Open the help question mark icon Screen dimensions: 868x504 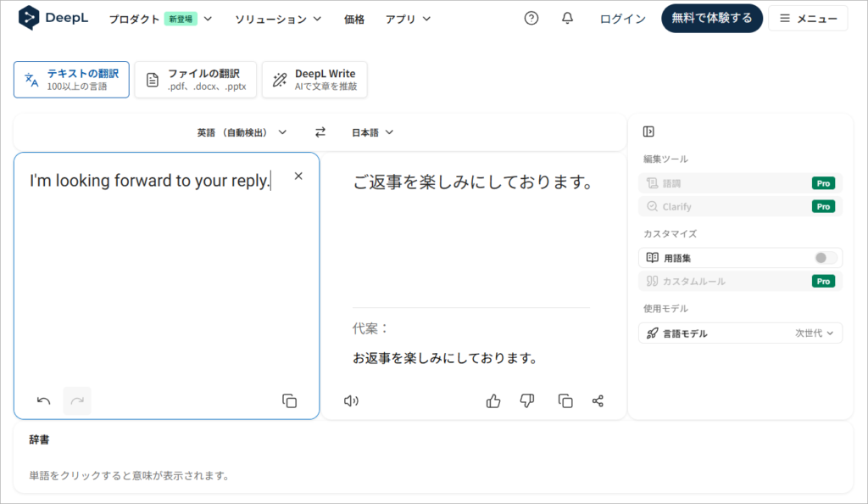click(x=531, y=19)
